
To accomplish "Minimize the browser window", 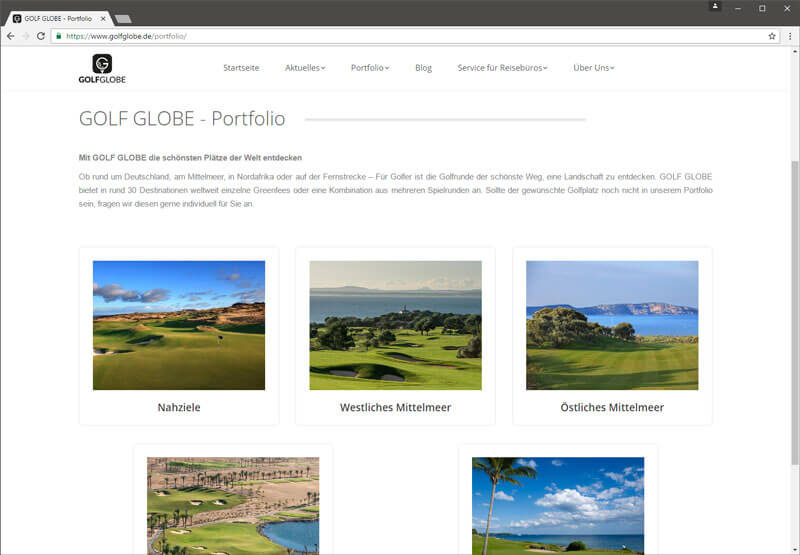I will click(x=738, y=8).
